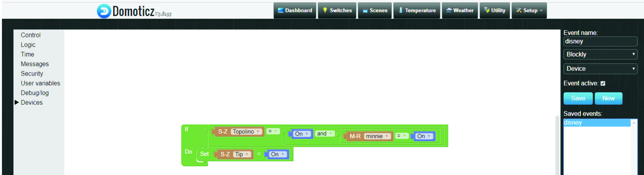Viewport: 644px width, 175px height.
Task: Select the Messages block category
Action: pyautogui.click(x=35, y=64)
